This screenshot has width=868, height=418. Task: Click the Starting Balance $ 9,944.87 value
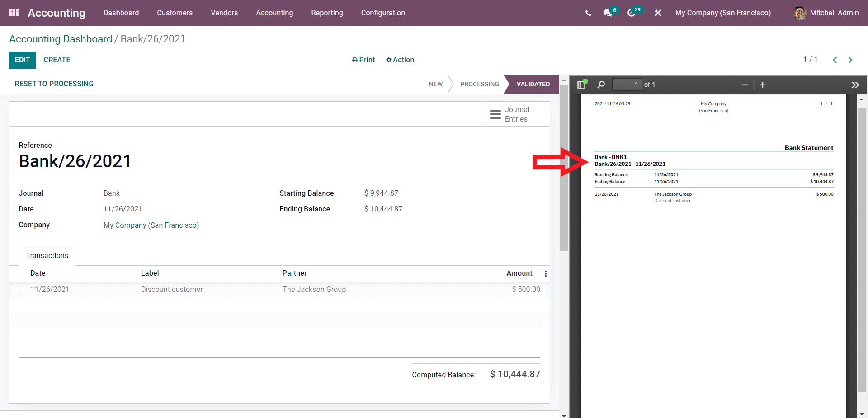click(x=381, y=193)
